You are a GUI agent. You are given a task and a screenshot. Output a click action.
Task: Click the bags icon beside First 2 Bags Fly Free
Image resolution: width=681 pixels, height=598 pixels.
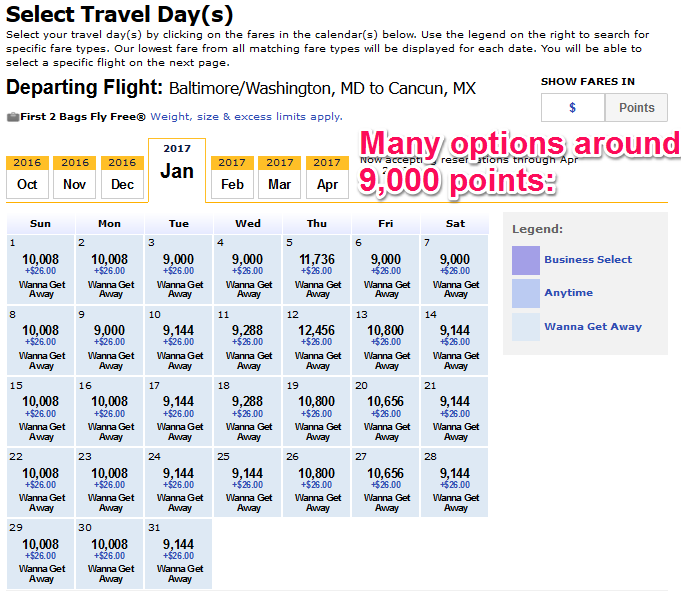click(12, 117)
